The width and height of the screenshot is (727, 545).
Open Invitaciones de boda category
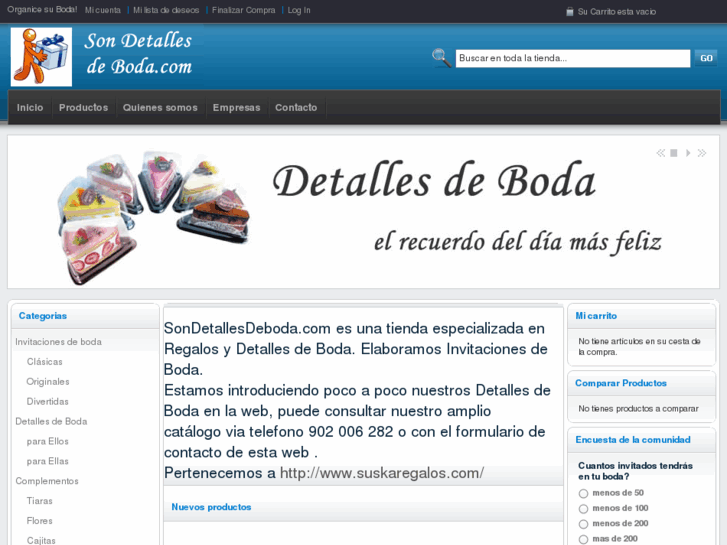pyautogui.click(x=58, y=342)
